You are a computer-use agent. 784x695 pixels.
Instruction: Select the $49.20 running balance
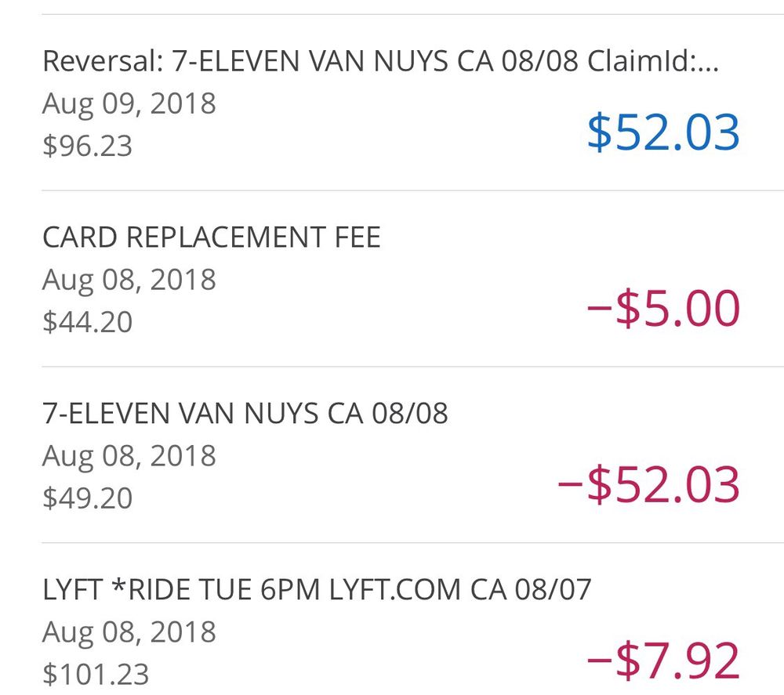coord(87,498)
